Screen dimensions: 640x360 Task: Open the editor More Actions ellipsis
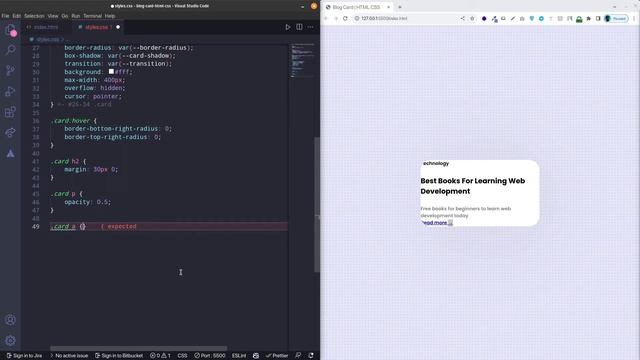click(311, 27)
